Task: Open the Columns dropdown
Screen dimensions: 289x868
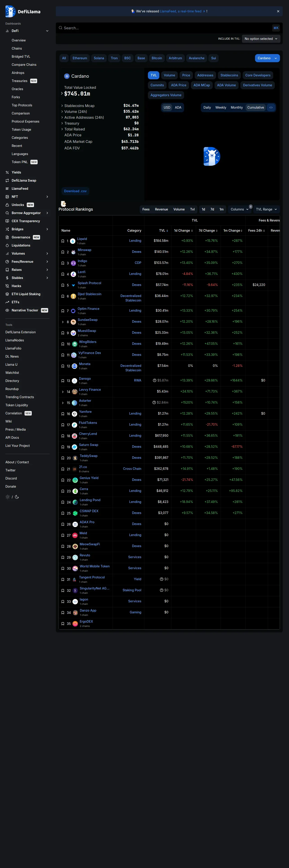Action: pyautogui.click(x=239, y=209)
